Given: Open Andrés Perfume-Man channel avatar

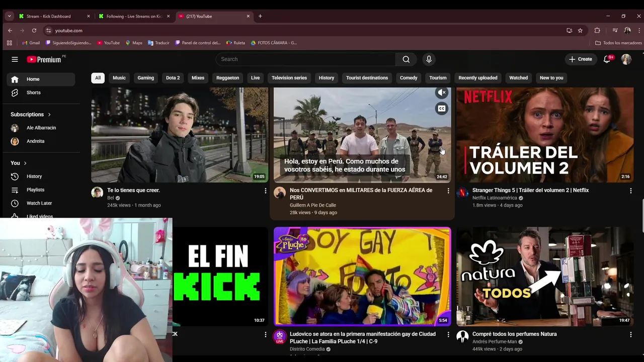Looking at the screenshot, I should (462, 336).
